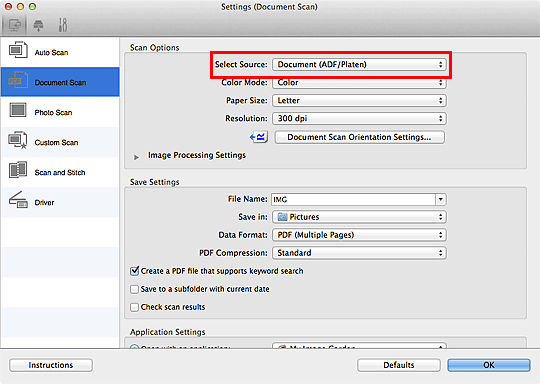Select Custom Scan in the sidebar
Screen dimensions: 540x384
[x=60, y=142]
